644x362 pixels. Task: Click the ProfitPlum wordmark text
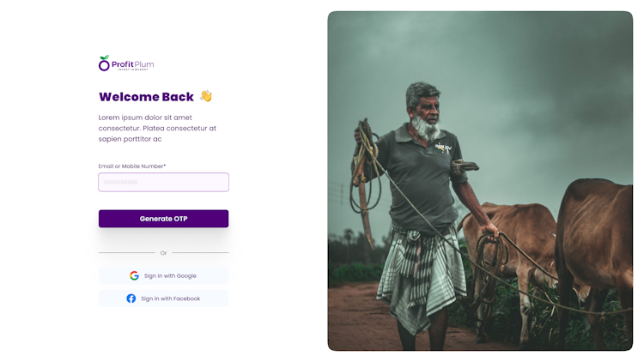point(132,64)
